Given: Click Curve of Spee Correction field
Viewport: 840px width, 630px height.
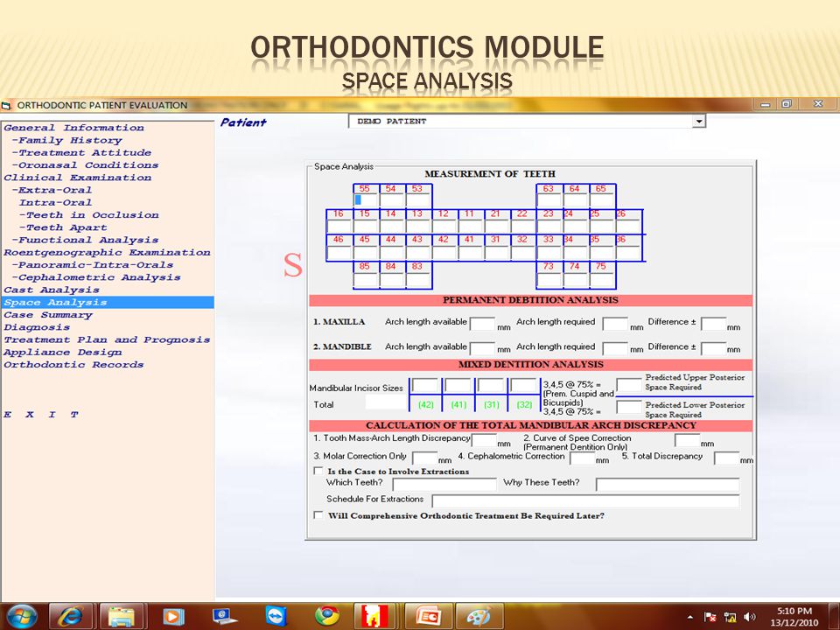Looking at the screenshot, I should [688, 440].
